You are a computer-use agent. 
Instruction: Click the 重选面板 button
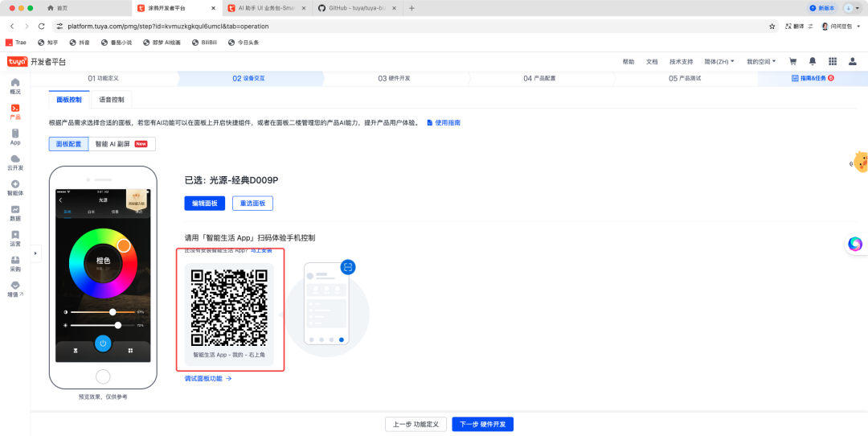click(252, 204)
